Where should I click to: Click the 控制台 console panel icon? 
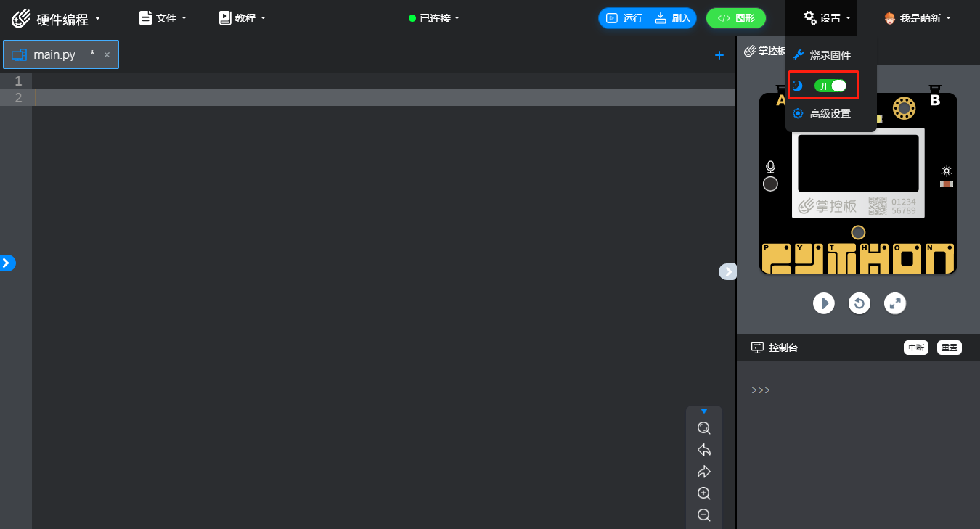(757, 348)
